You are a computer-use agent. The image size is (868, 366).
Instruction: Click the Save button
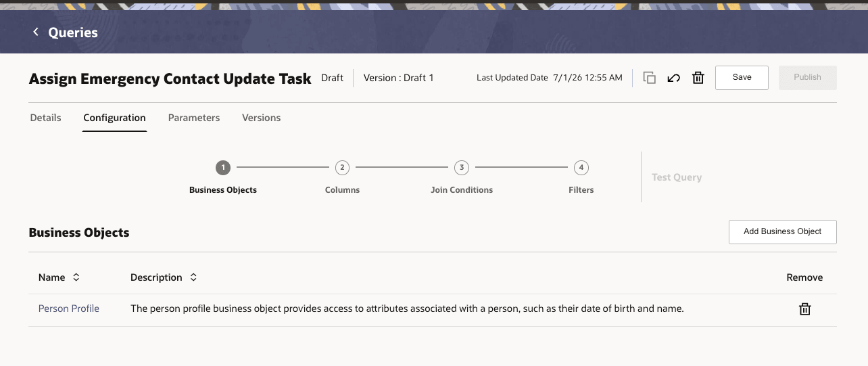(742, 78)
